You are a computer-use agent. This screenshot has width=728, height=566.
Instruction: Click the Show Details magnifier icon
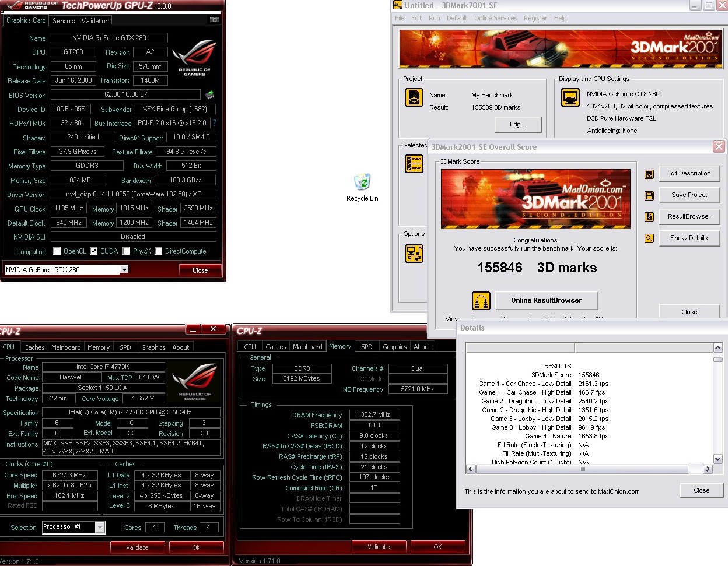649,238
